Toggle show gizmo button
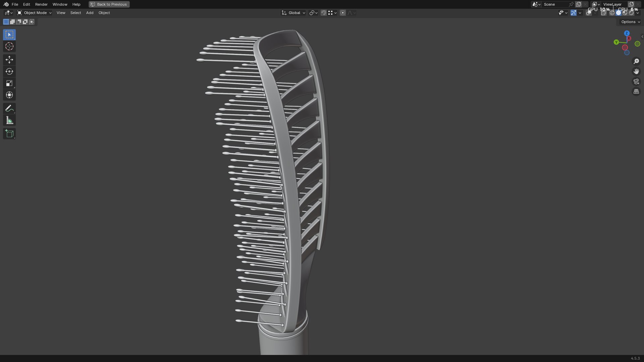 574,13
